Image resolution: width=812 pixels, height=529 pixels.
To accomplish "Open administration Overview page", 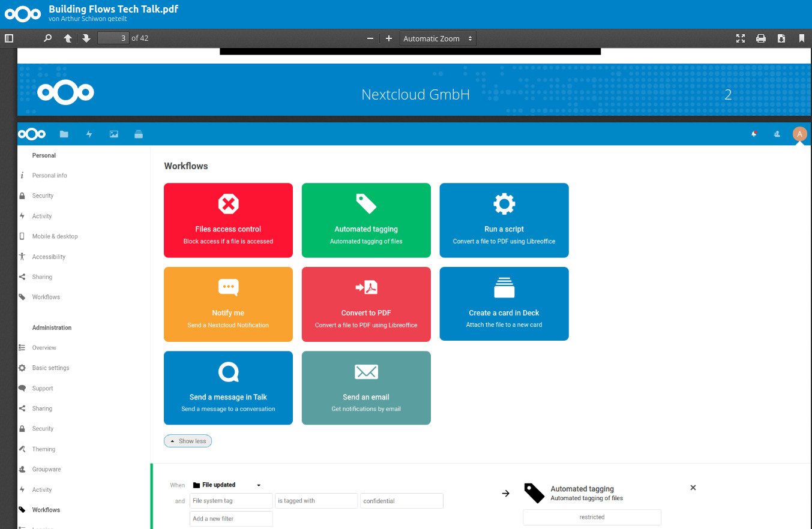I will [x=44, y=348].
